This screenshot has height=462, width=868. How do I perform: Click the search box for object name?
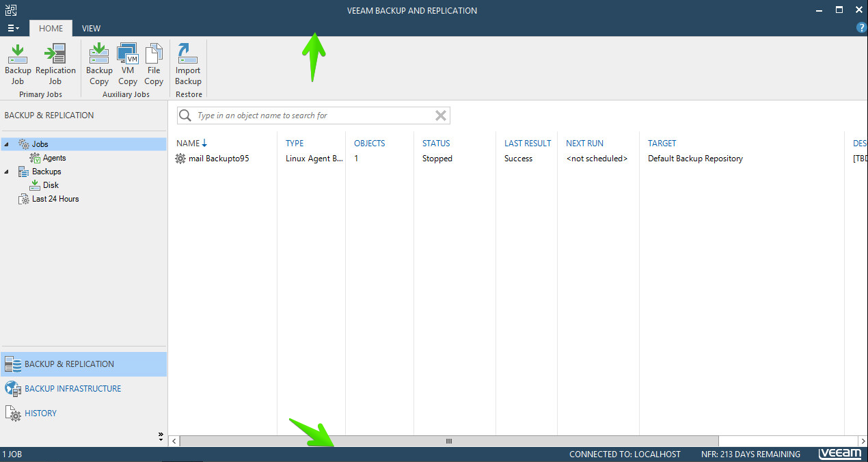(x=313, y=116)
